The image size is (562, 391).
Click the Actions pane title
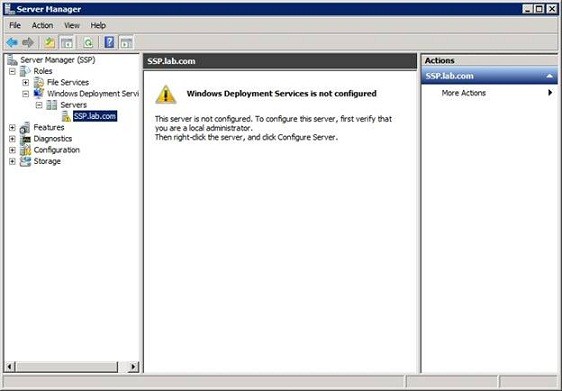coord(439,61)
